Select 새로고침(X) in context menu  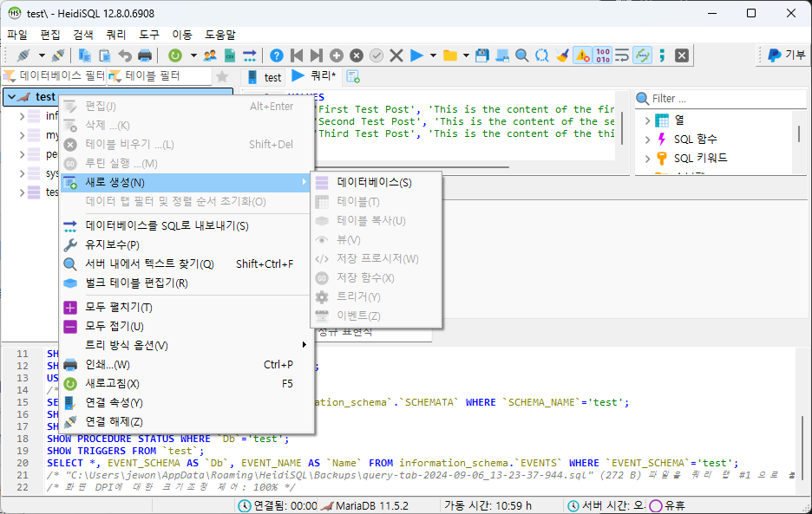(187, 384)
